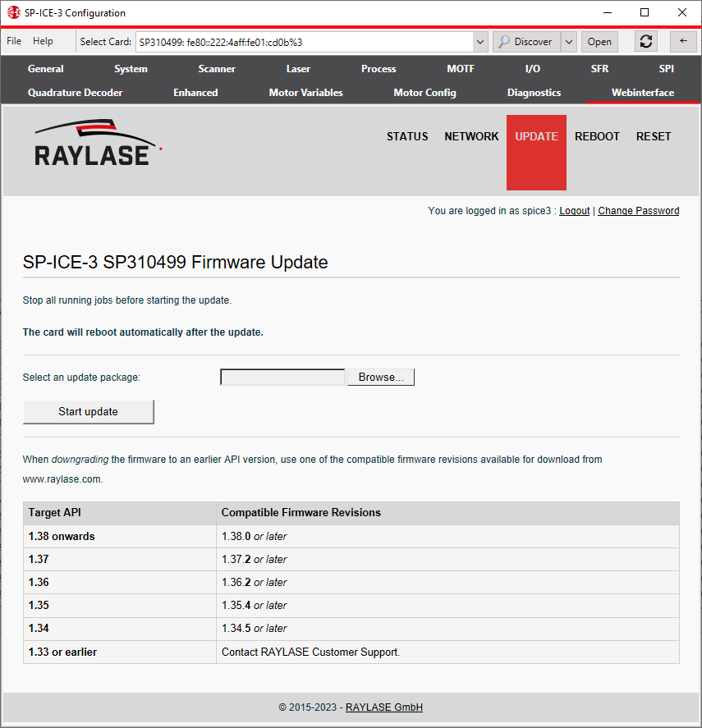
Task: Open the Motor Config tab
Action: [424, 93]
